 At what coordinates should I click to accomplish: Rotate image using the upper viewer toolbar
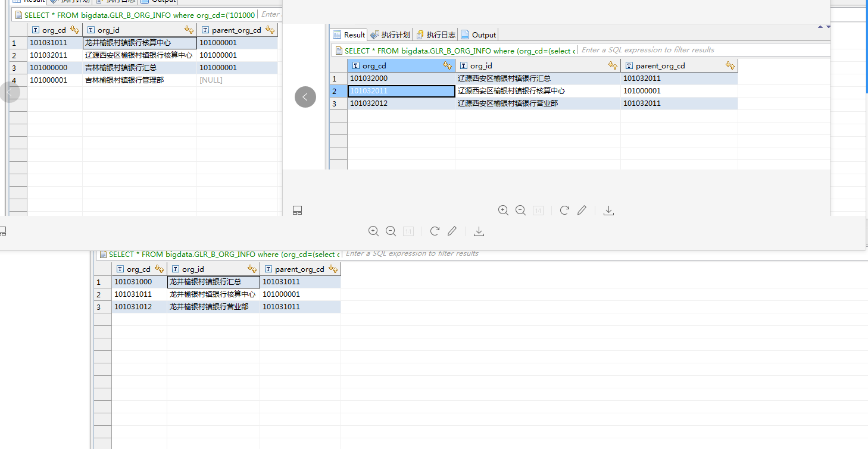pyautogui.click(x=564, y=210)
